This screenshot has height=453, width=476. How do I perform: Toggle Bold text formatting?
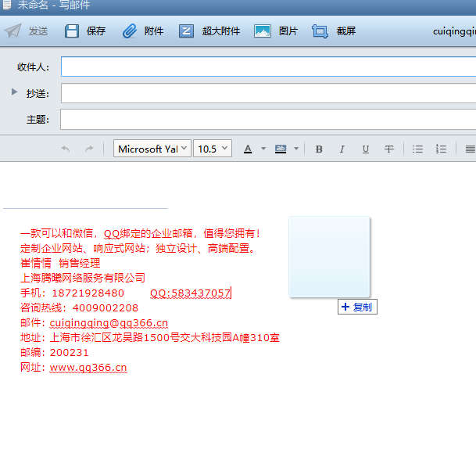tap(319, 149)
